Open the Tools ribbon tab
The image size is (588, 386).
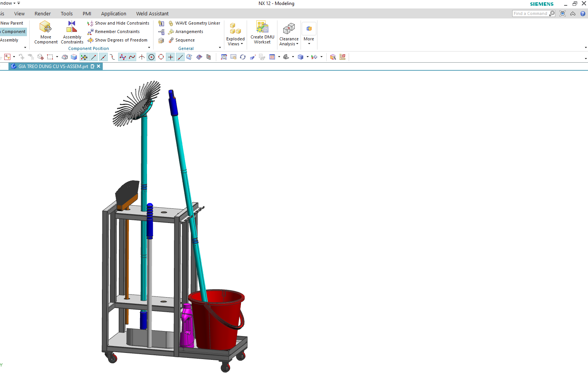[x=67, y=13]
